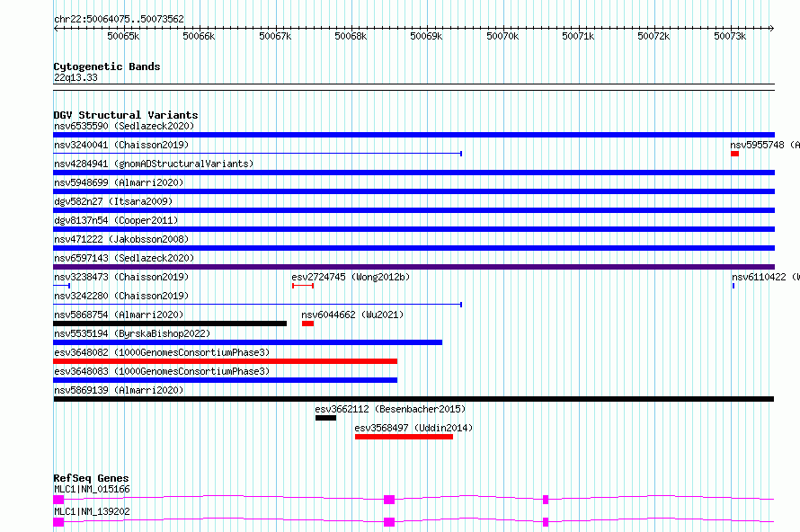Open nsv4284941 (gnomADStructuralVariants) label
800x532 pixels.
point(154,164)
